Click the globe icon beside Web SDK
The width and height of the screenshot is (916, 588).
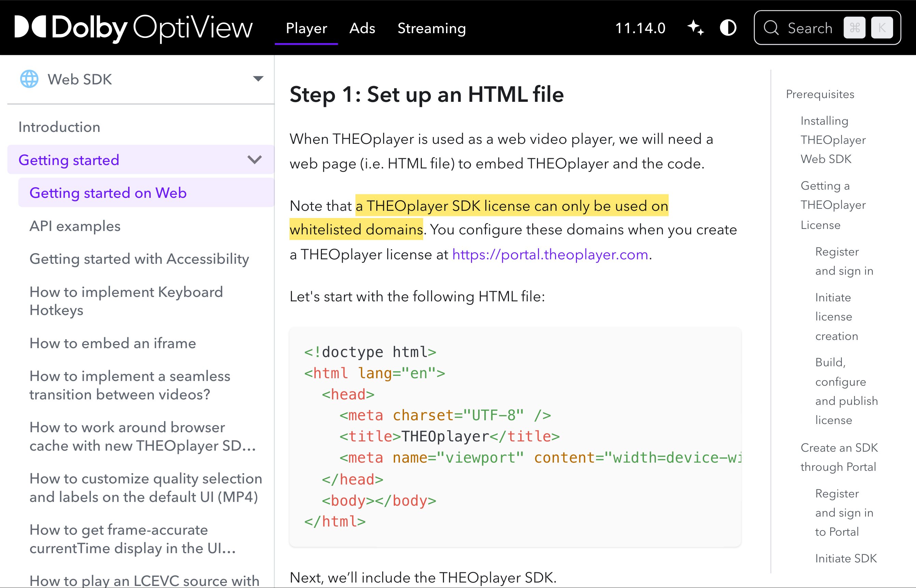pyautogui.click(x=29, y=79)
